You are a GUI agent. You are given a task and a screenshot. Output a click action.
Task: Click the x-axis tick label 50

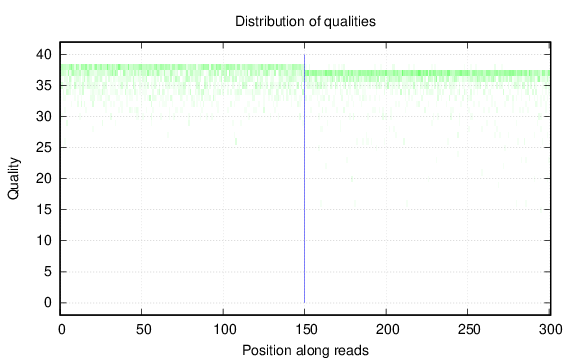click(143, 330)
